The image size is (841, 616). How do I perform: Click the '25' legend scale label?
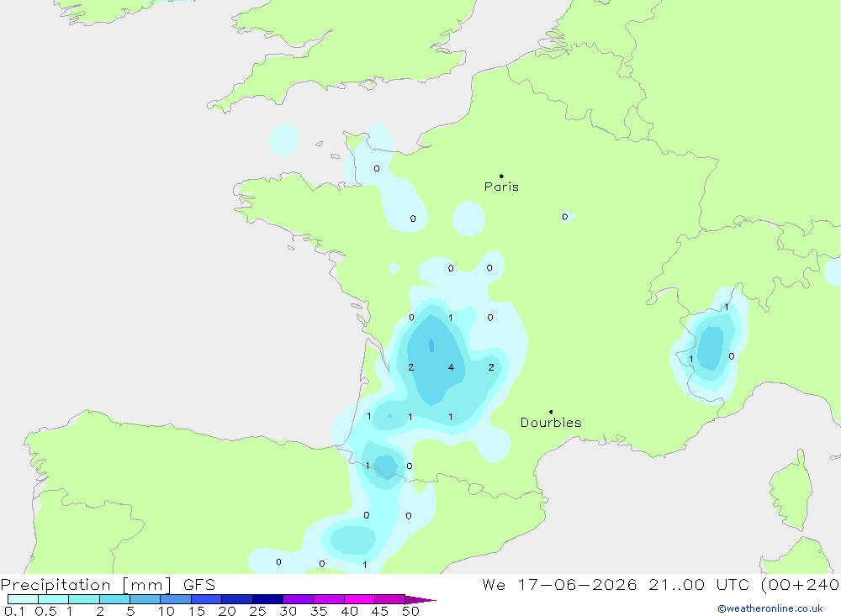click(258, 611)
